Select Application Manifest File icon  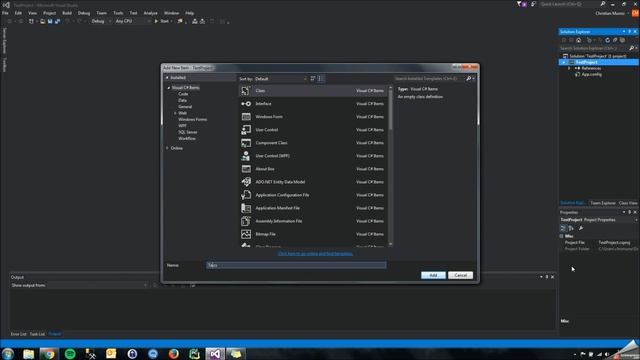click(246, 208)
